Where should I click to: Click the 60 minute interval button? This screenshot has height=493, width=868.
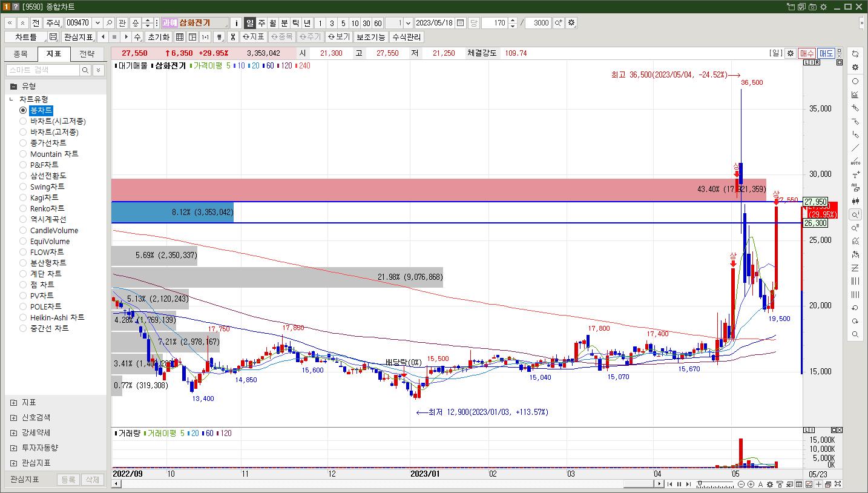coord(378,23)
